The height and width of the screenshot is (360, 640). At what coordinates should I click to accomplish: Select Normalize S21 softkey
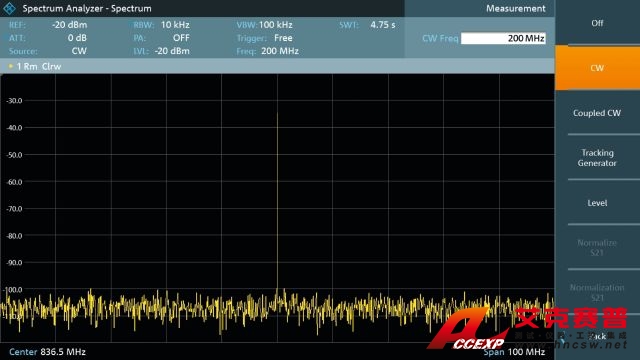[597, 248]
